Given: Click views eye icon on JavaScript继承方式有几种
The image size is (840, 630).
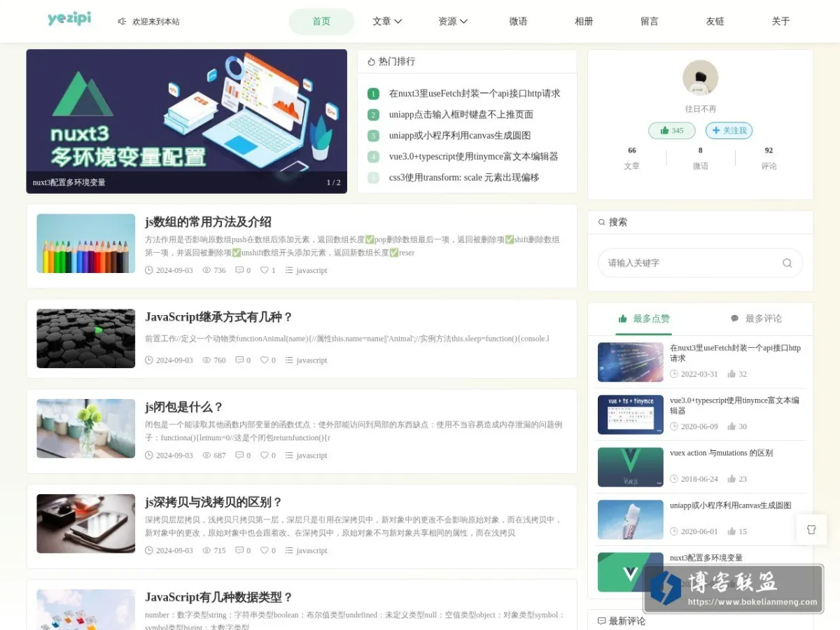Looking at the screenshot, I should (206, 360).
